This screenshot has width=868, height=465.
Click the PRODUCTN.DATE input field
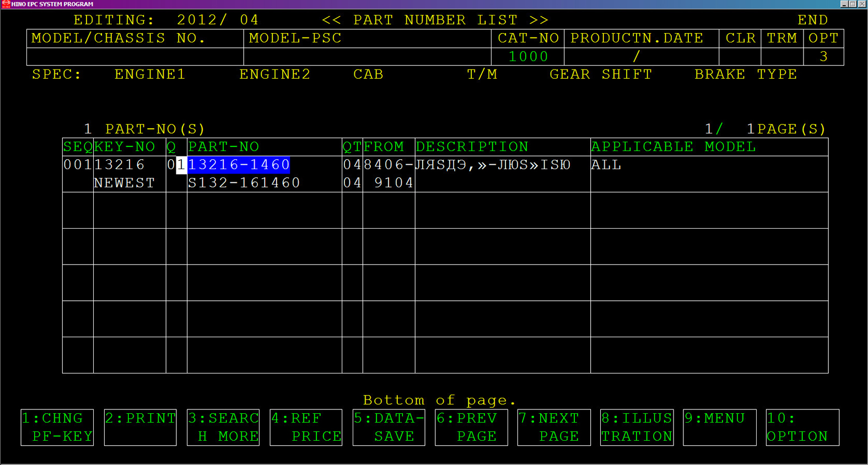pyautogui.click(x=641, y=57)
